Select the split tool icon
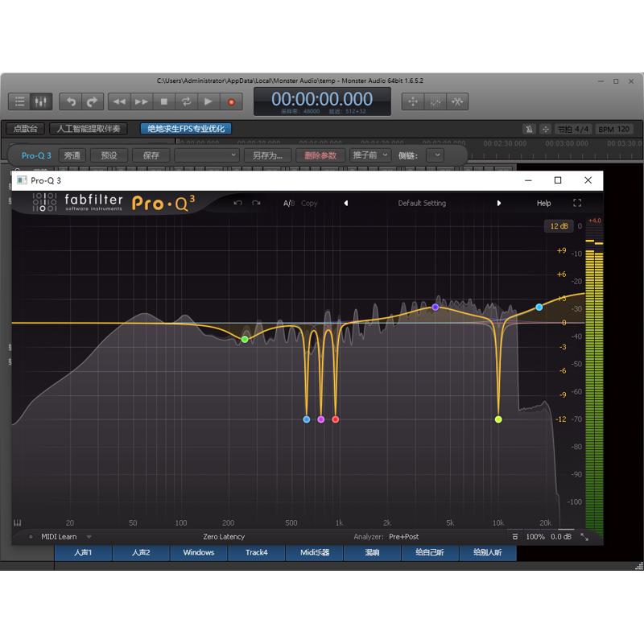This screenshot has width=644, height=644. pyautogui.click(x=456, y=101)
